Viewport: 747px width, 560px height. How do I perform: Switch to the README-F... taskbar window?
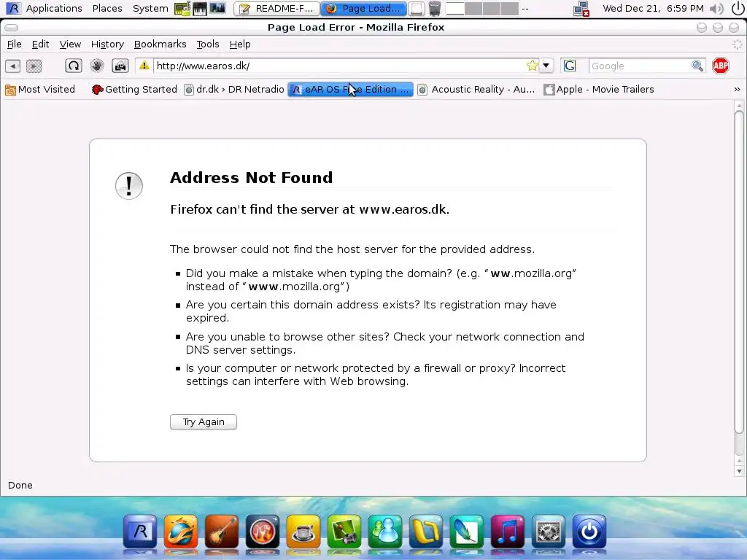[276, 9]
